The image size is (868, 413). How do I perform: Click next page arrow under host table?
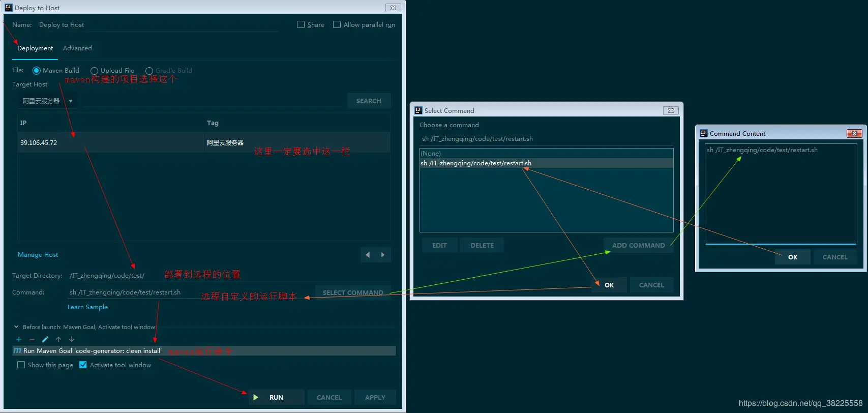coord(383,255)
